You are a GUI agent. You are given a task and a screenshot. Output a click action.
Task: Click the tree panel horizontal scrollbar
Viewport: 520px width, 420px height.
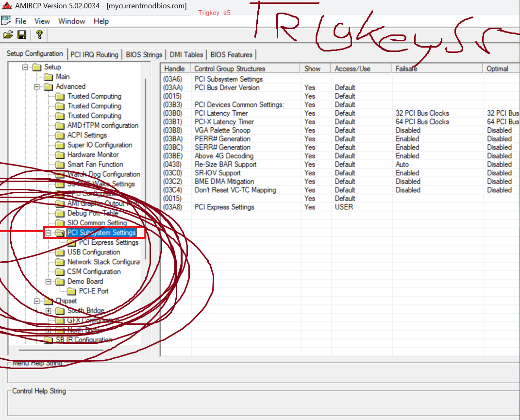coord(61,350)
